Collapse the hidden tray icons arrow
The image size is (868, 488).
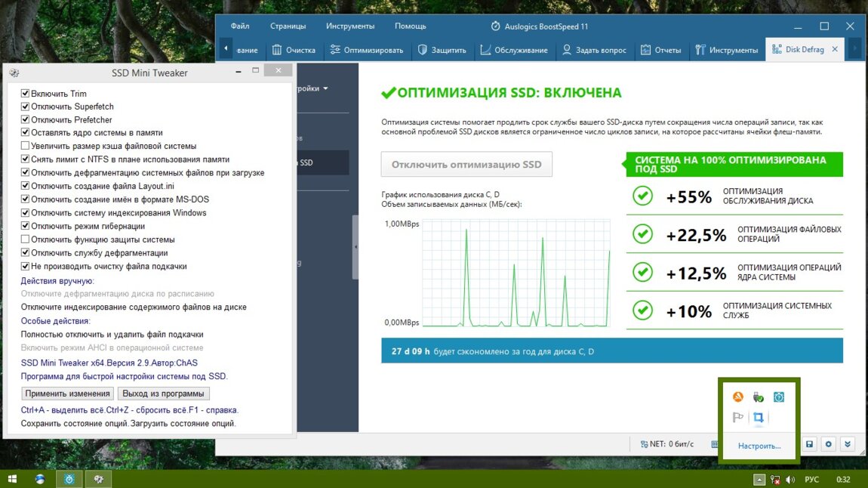click(x=760, y=480)
